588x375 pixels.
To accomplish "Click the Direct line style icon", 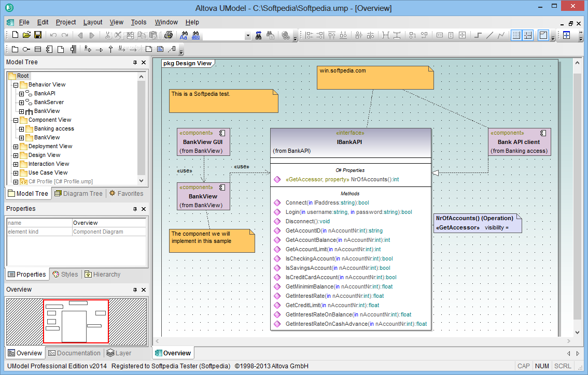I will [x=489, y=35].
